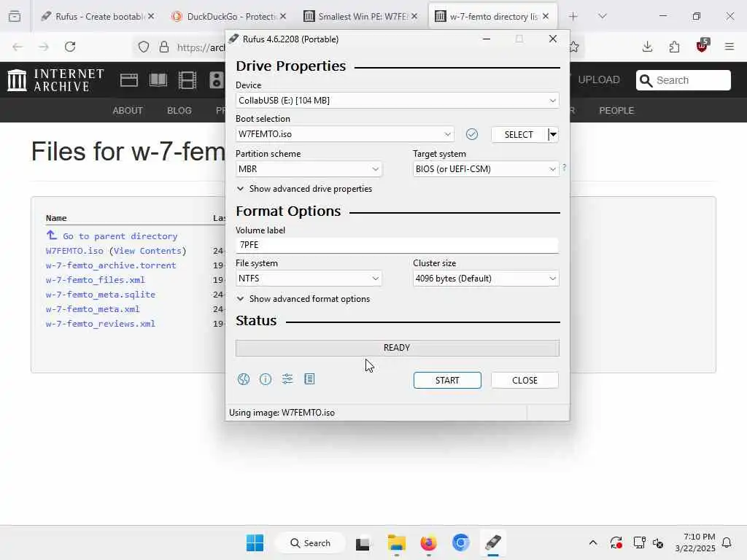Show the Rufus log icon

click(309, 379)
